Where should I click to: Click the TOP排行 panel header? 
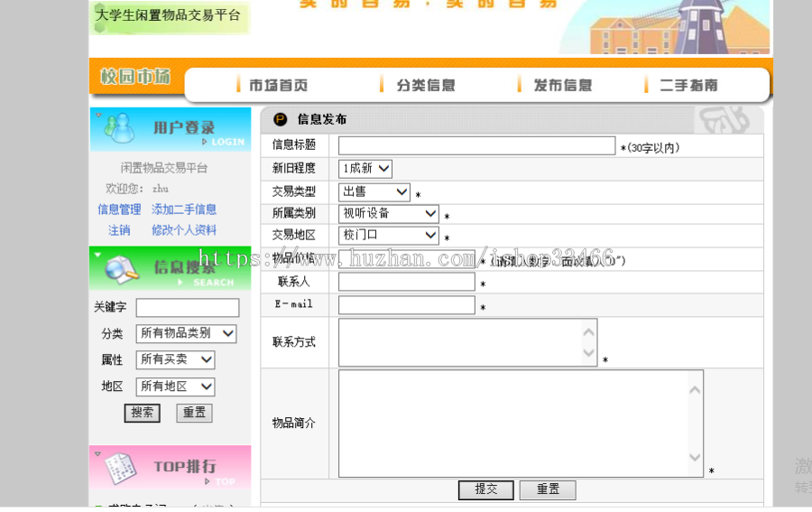pyautogui.click(x=171, y=468)
